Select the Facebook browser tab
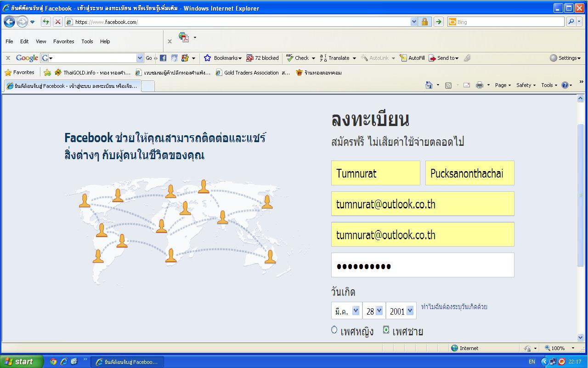The height and width of the screenshot is (368, 588). (x=72, y=86)
